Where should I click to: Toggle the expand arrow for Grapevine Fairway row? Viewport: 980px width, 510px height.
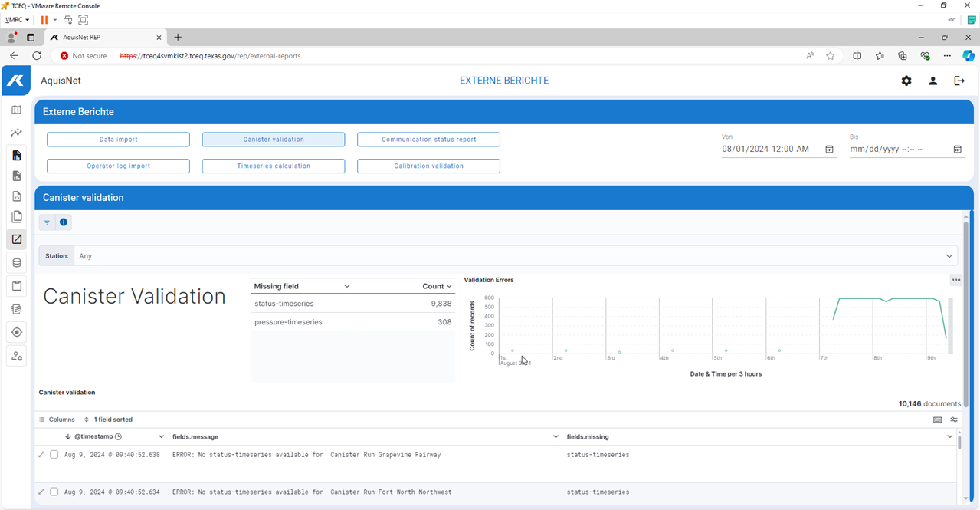[41, 455]
